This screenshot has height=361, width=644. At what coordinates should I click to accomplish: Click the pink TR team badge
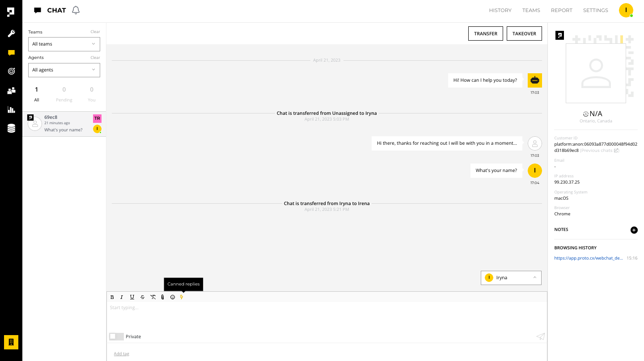point(97,118)
